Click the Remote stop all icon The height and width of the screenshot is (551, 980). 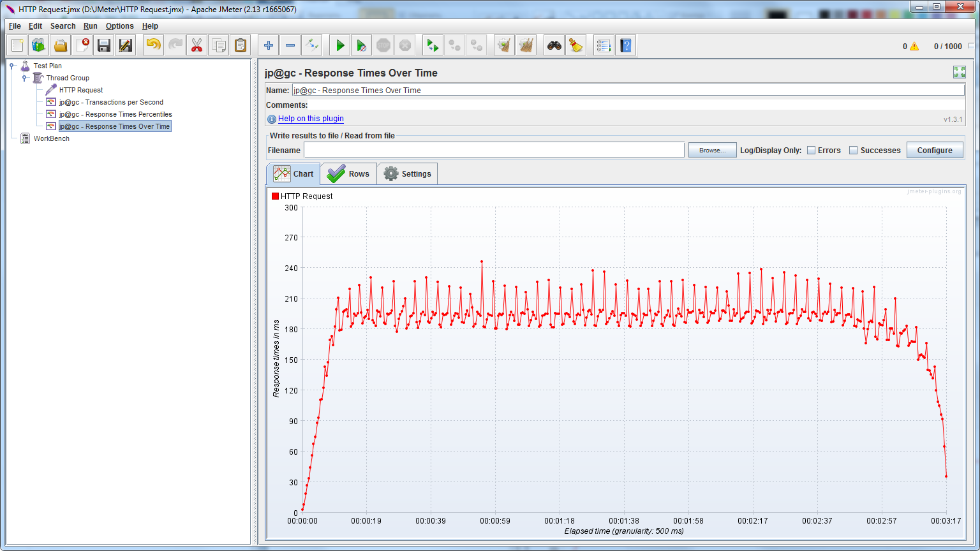click(x=455, y=45)
